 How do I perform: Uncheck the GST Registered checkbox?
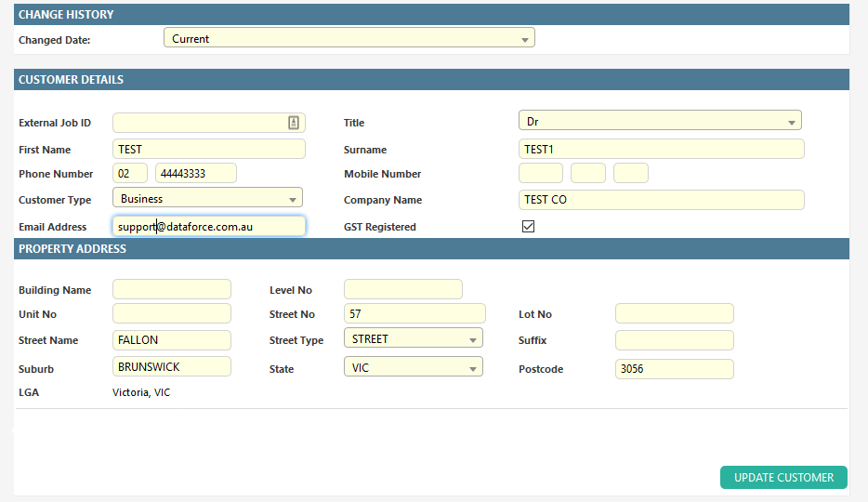[x=528, y=226]
